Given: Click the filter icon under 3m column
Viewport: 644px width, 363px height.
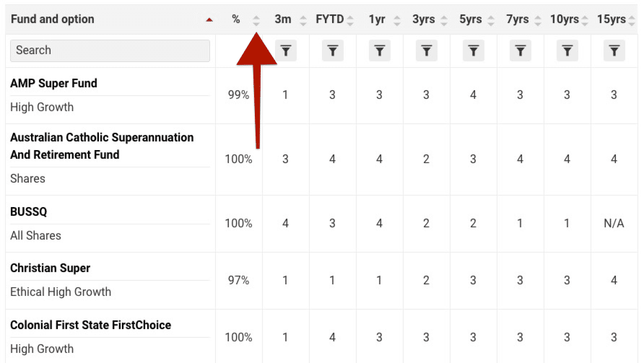Looking at the screenshot, I should point(286,51).
